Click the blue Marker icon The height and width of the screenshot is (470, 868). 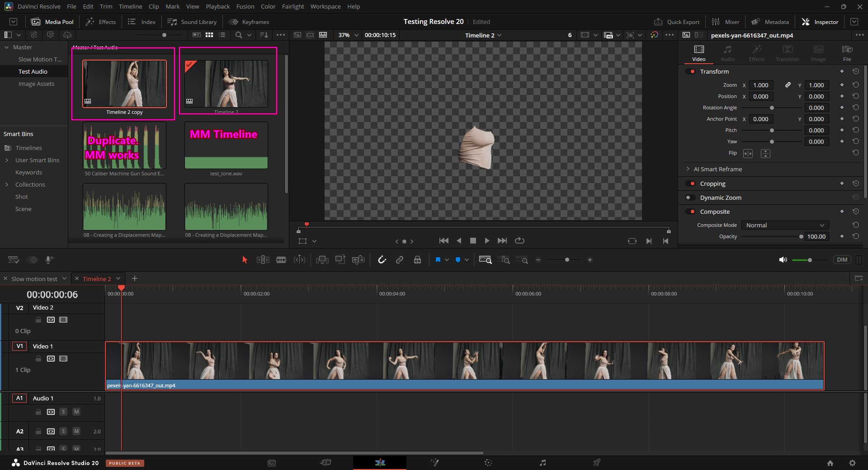[x=458, y=260]
